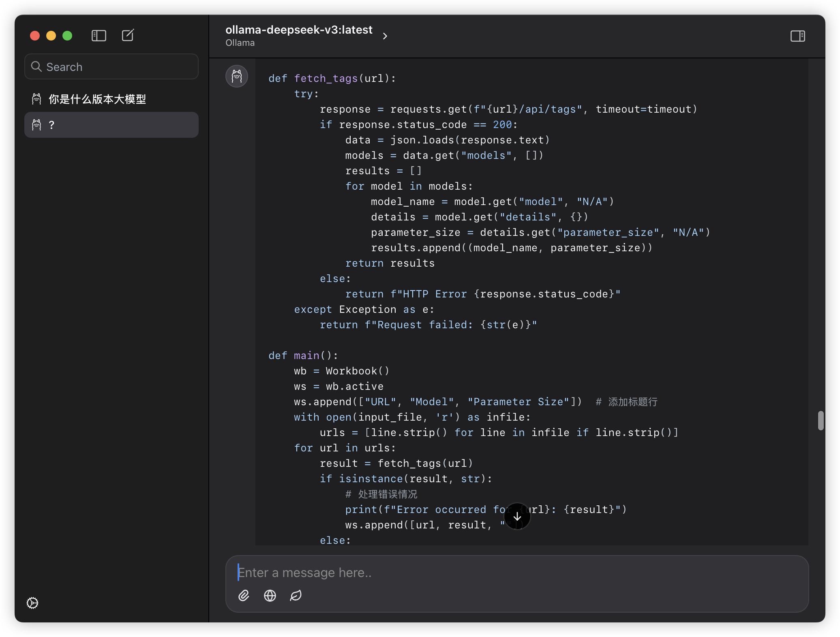840x637 pixels.
Task: Click the magnifying glass search icon
Action: pyautogui.click(x=36, y=66)
